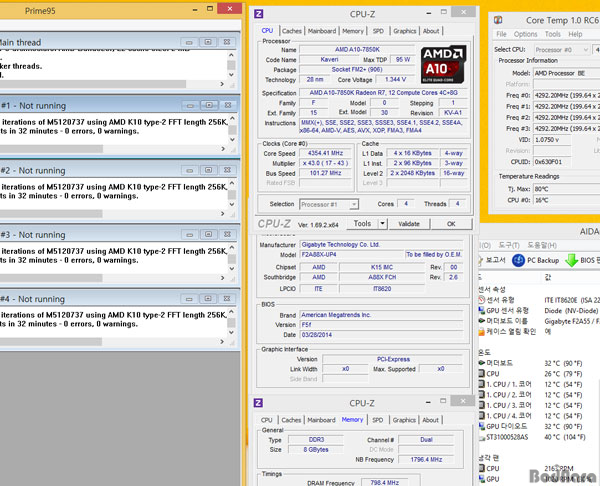Click the motherboard name icon in AIDA
Screen dimensions: 600x486
pos(481,321)
